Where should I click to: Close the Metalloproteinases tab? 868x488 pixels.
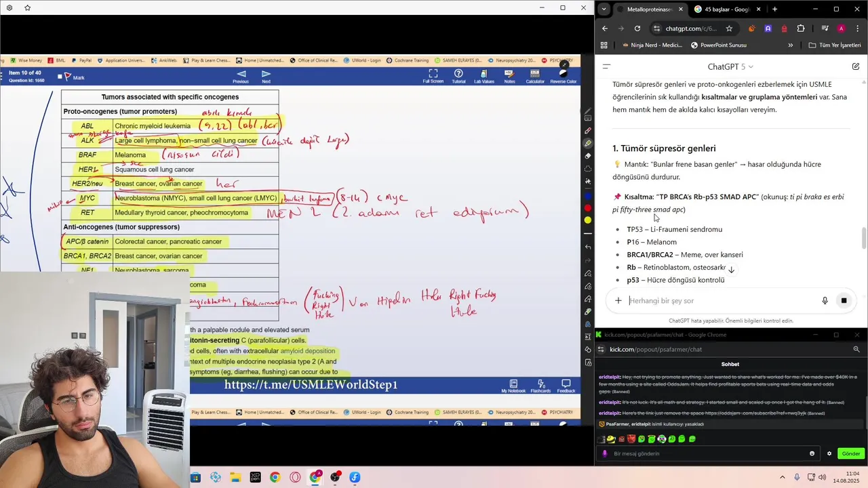coord(680,9)
